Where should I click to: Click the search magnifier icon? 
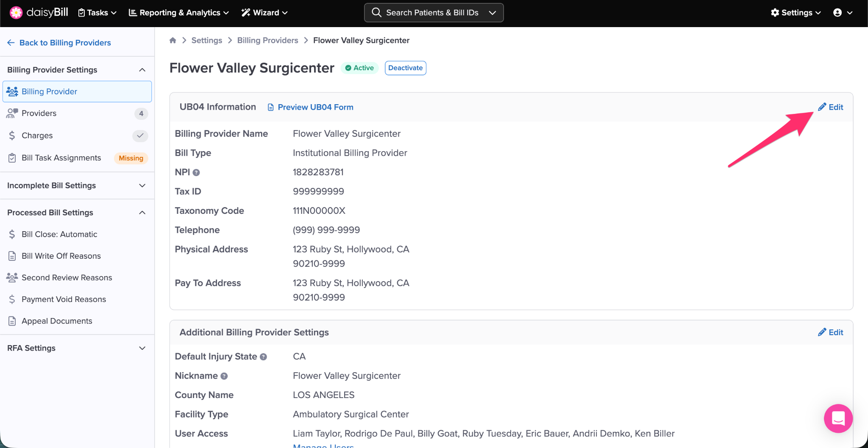(376, 13)
